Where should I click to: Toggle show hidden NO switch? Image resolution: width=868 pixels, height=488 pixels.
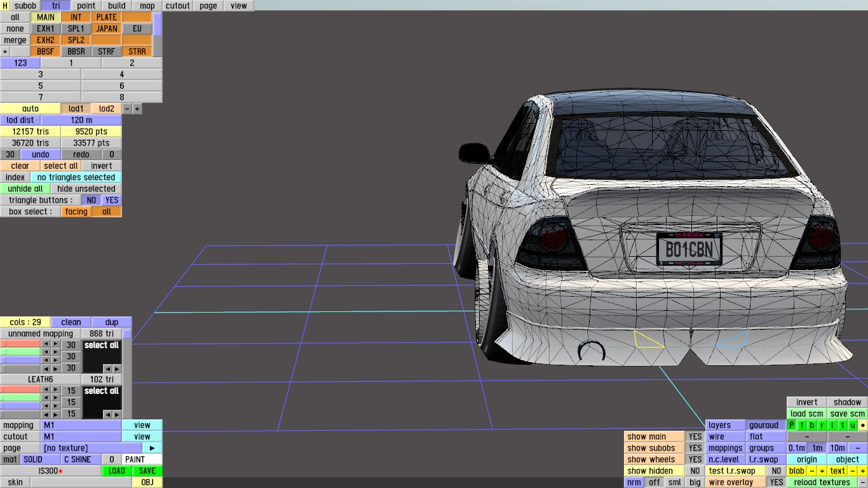click(695, 471)
